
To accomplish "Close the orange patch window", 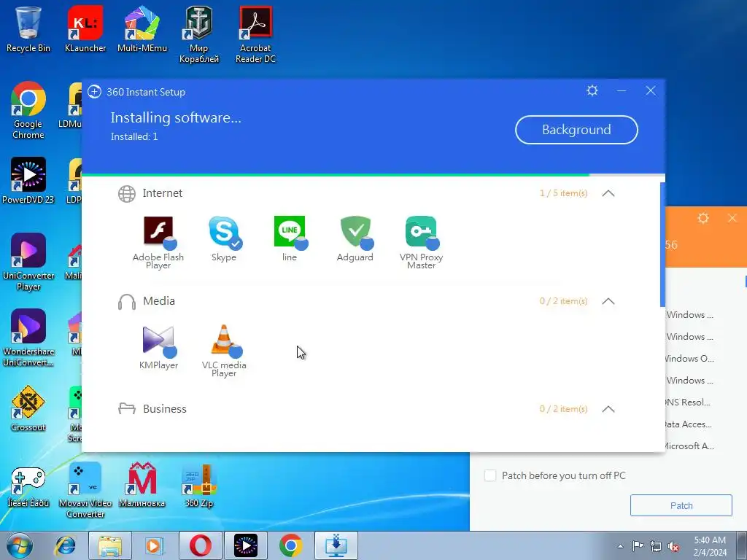I will [x=732, y=218].
